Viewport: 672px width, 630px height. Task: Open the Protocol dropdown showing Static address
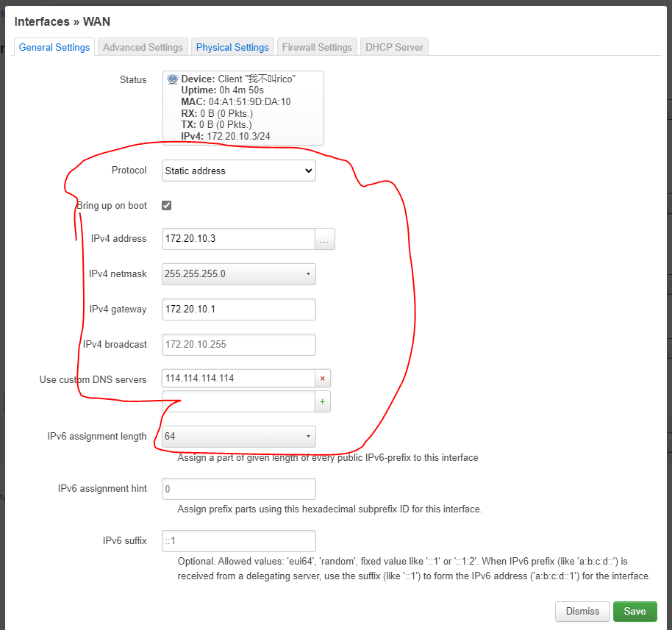click(239, 171)
